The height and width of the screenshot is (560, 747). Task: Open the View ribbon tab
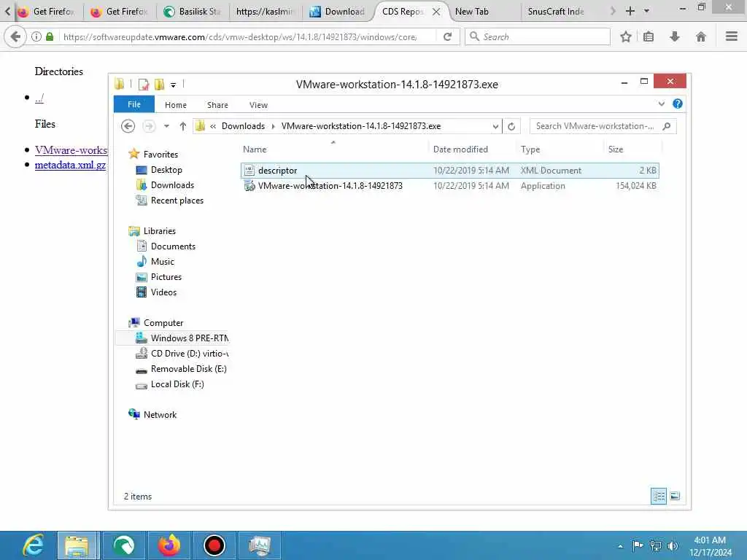[x=258, y=105]
